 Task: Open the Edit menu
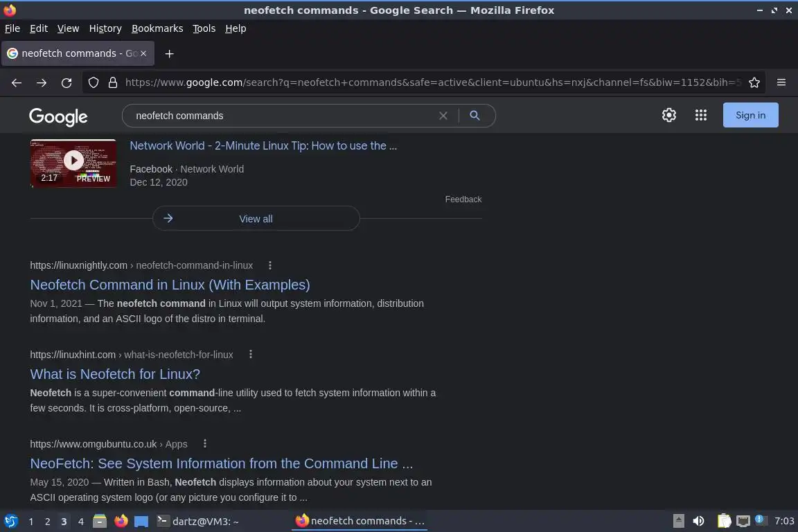(39, 28)
